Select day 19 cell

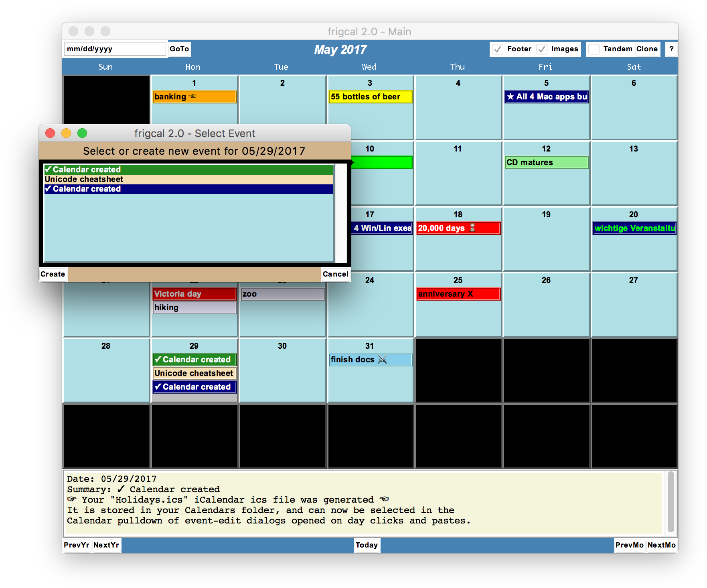[547, 239]
